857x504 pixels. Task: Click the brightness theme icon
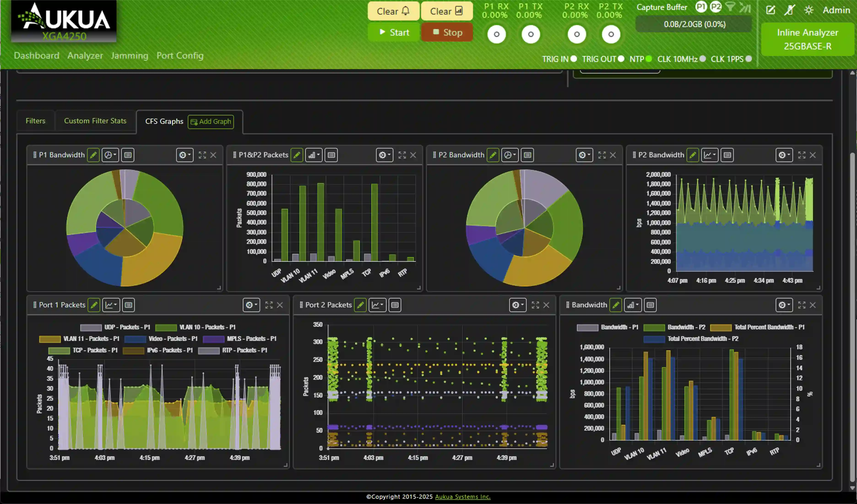(809, 10)
